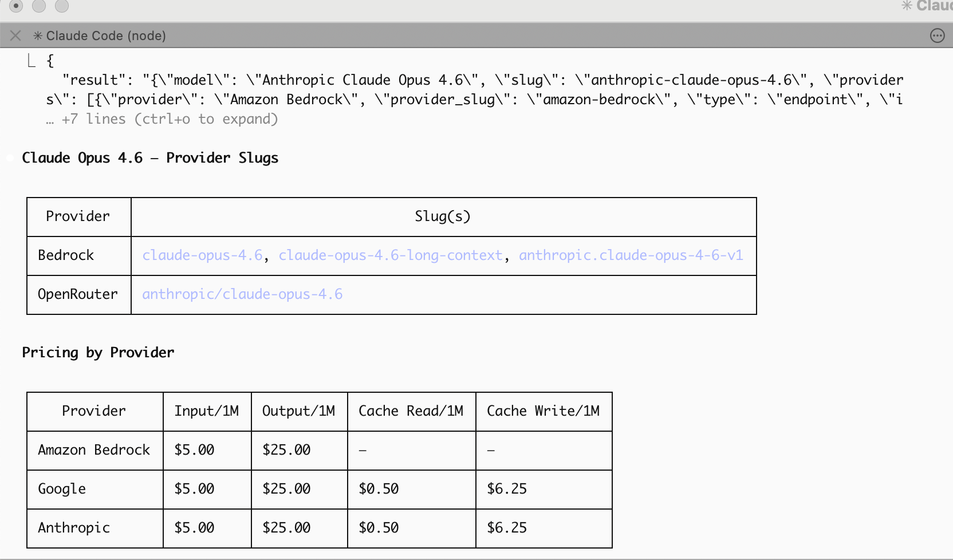
Task: Click the "Cache Read/1M" column header
Action: click(x=411, y=411)
